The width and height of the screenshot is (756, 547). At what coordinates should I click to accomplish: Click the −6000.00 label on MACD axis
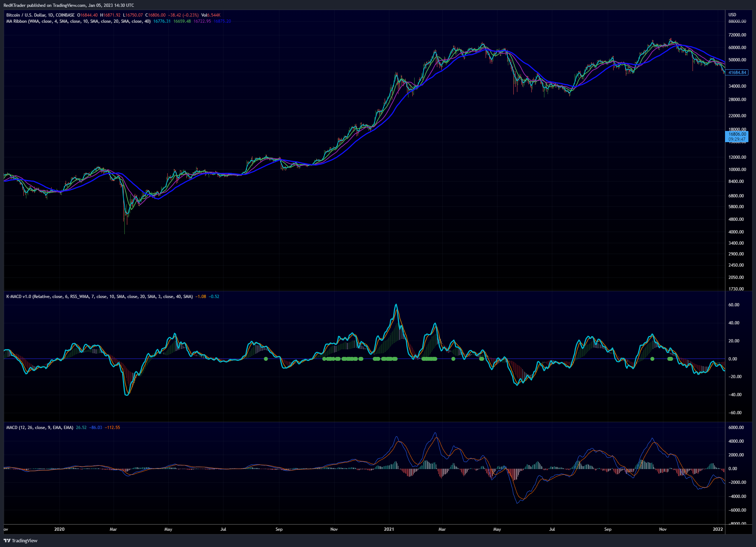(x=737, y=510)
